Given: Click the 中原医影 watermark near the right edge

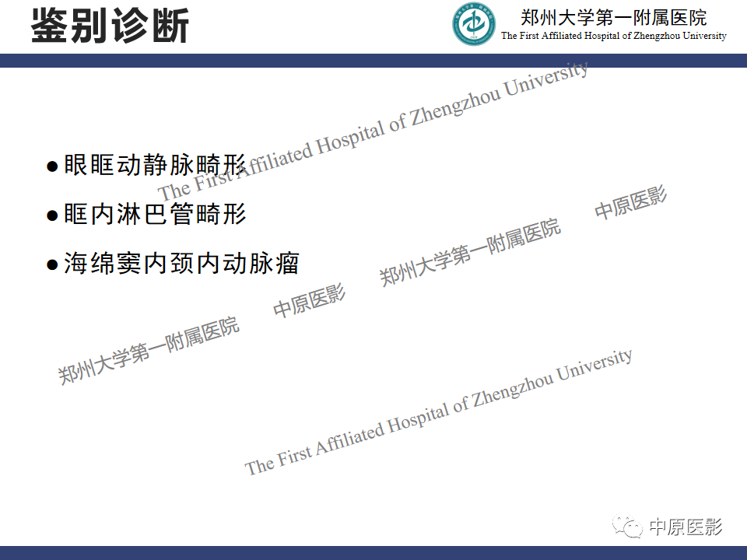Looking at the screenshot, I should 630,202.
